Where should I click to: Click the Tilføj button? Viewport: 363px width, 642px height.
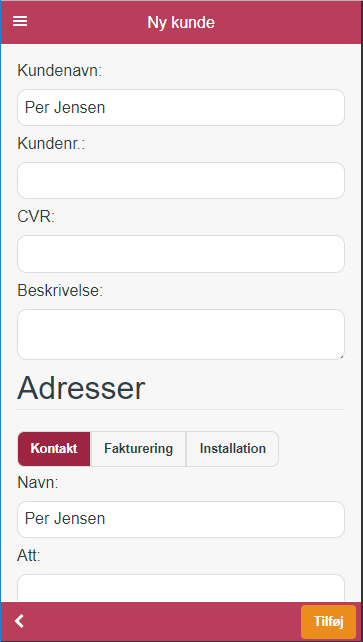click(x=329, y=622)
